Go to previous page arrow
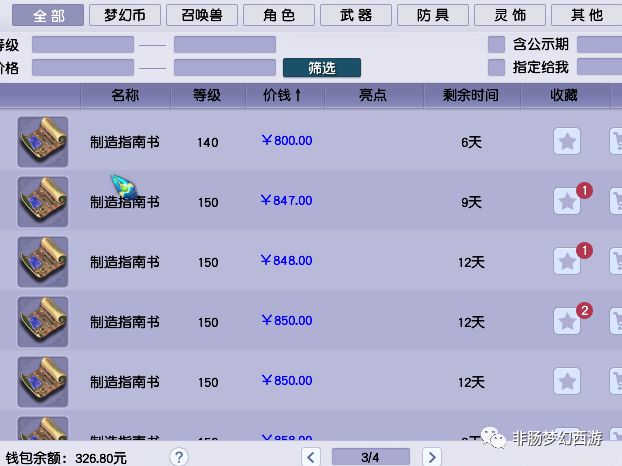The image size is (622, 466). (x=311, y=457)
